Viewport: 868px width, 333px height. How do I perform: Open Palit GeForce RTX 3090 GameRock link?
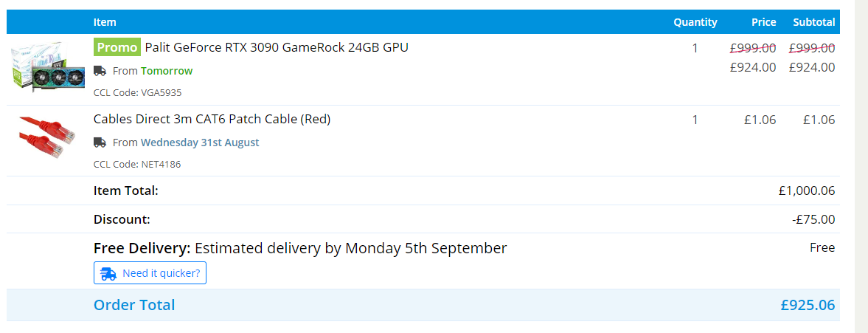277,48
